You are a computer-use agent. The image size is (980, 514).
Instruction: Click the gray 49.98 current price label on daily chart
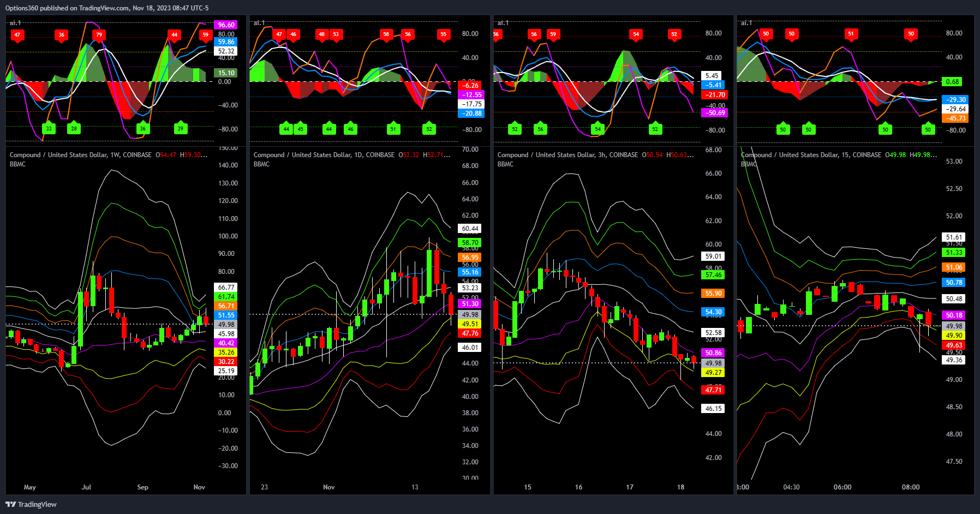[470, 315]
